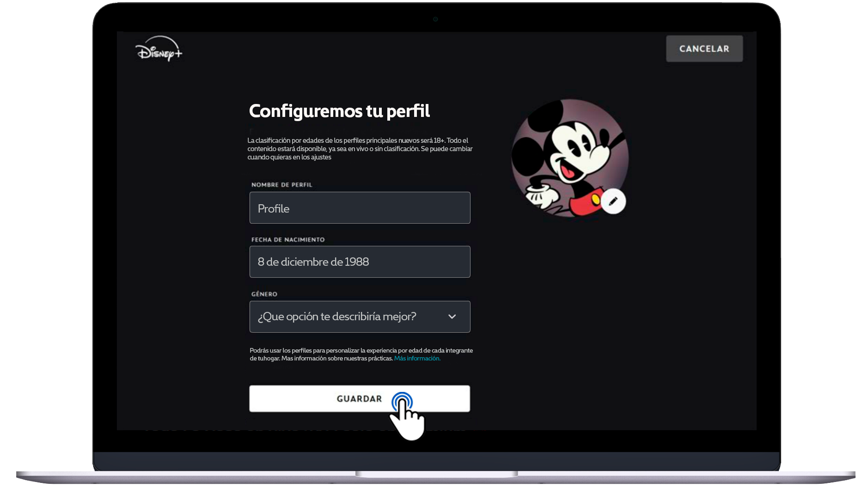Click the Disney+ logo
Image resolution: width=868 pixels, height=488 pixels.
pyautogui.click(x=159, y=49)
